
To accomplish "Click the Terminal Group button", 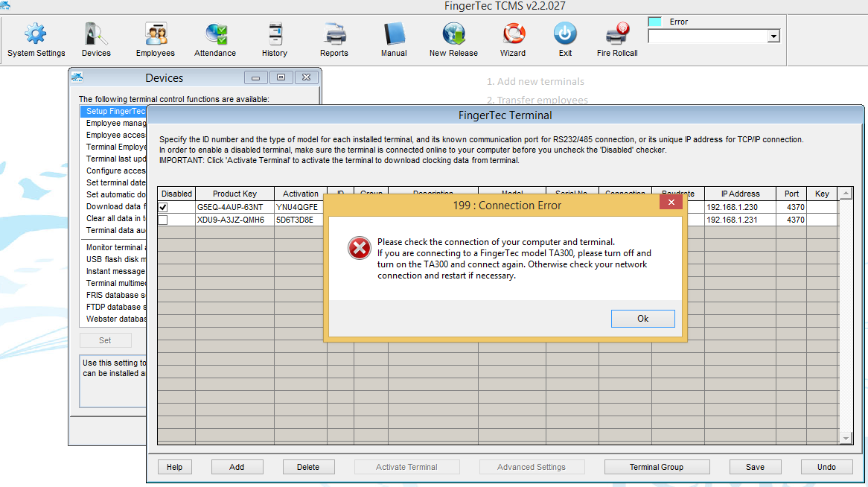I will tap(657, 467).
